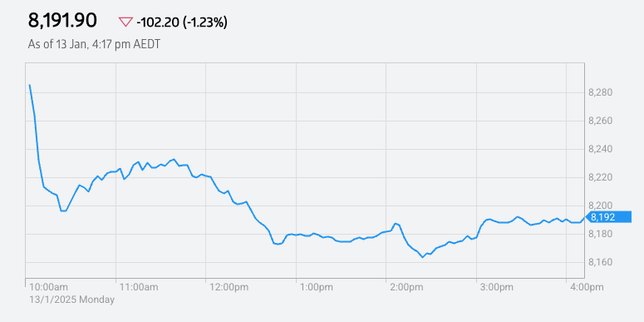Select the 8,160 price axis label
Screen dimensions: 644x322
pos(601,262)
